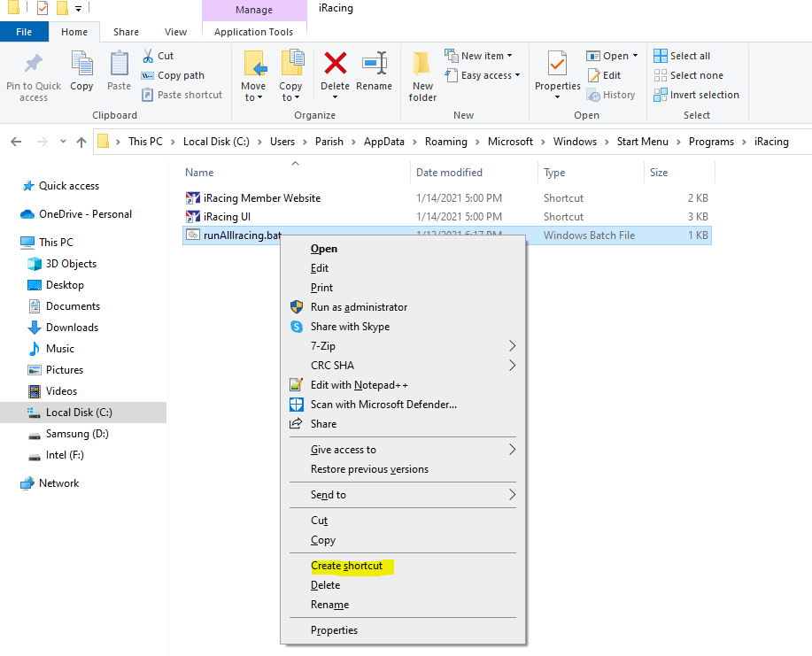Viewport: 812px width, 656px height.
Task: Switch to the Share tab
Action: [126, 32]
